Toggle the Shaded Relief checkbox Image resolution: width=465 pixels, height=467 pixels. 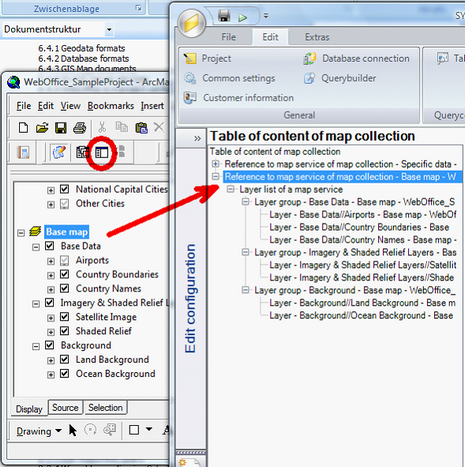tap(65, 331)
